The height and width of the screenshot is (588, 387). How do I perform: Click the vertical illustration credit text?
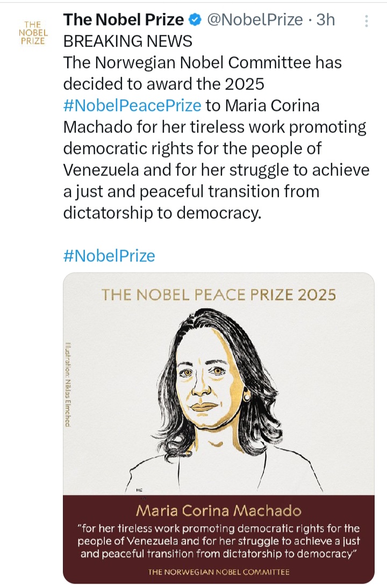(68, 384)
